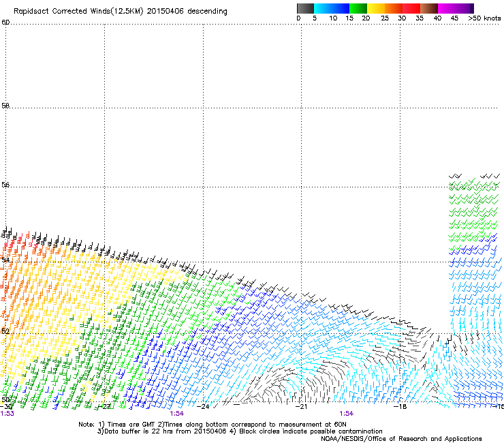Click the brown 35-40 knots legend color
The image size is (504, 443).
coord(429,8)
